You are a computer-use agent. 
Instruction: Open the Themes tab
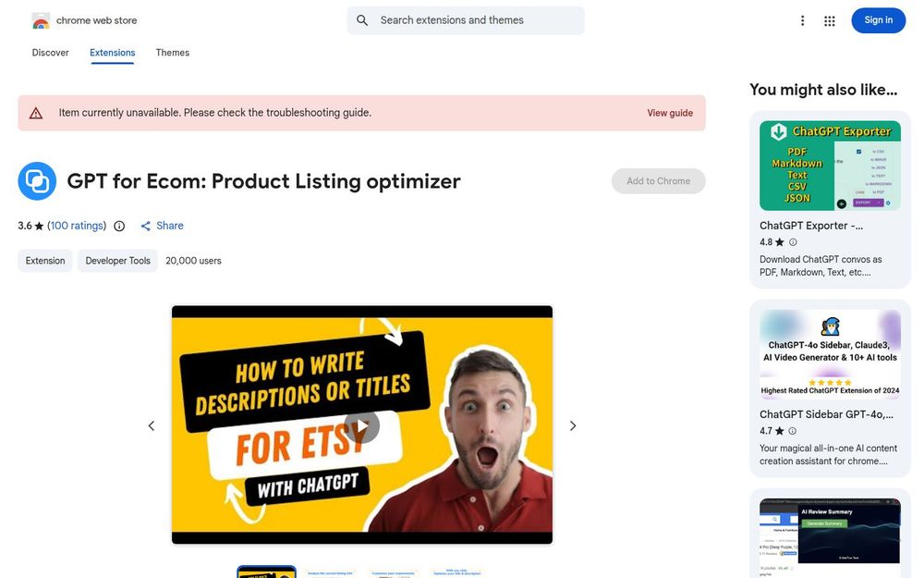(x=173, y=53)
